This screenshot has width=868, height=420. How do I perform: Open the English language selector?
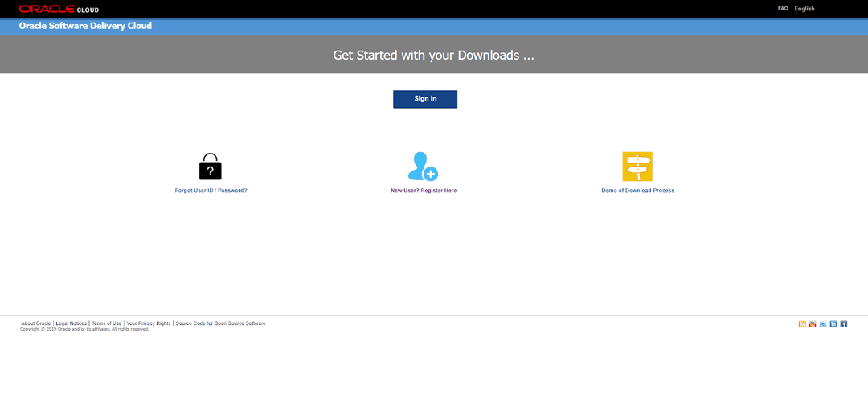(x=805, y=9)
